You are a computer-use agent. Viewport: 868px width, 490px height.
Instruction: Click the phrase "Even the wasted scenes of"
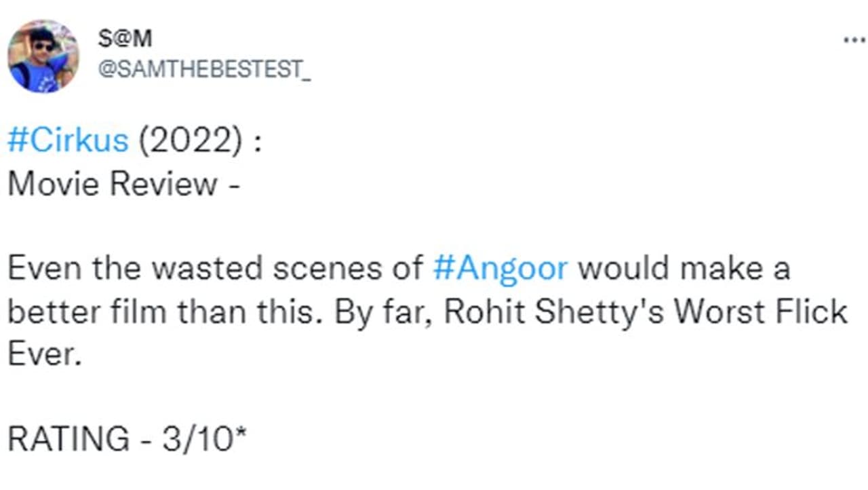pos(215,268)
